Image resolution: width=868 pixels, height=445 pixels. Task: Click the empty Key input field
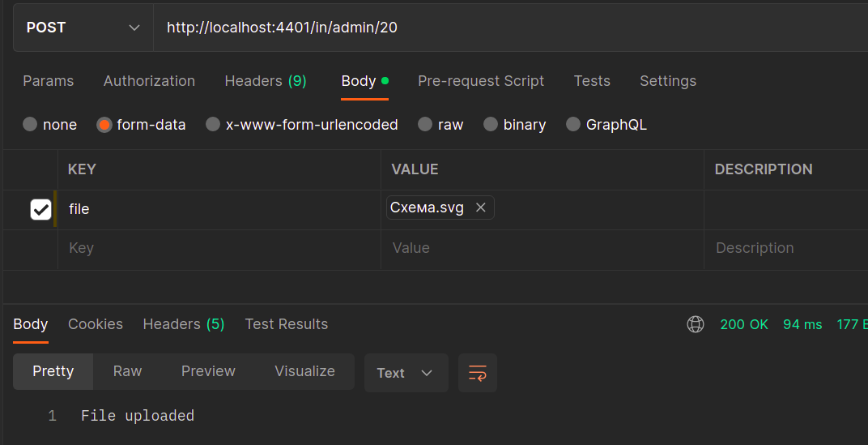pyautogui.click(x=219, y=248)
